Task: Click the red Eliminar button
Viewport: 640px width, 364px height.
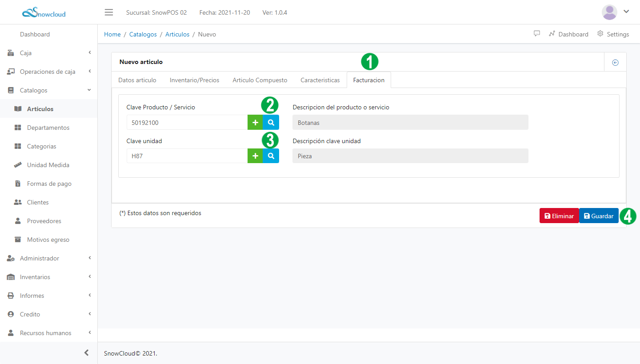Action: click(x=559, y=216)
